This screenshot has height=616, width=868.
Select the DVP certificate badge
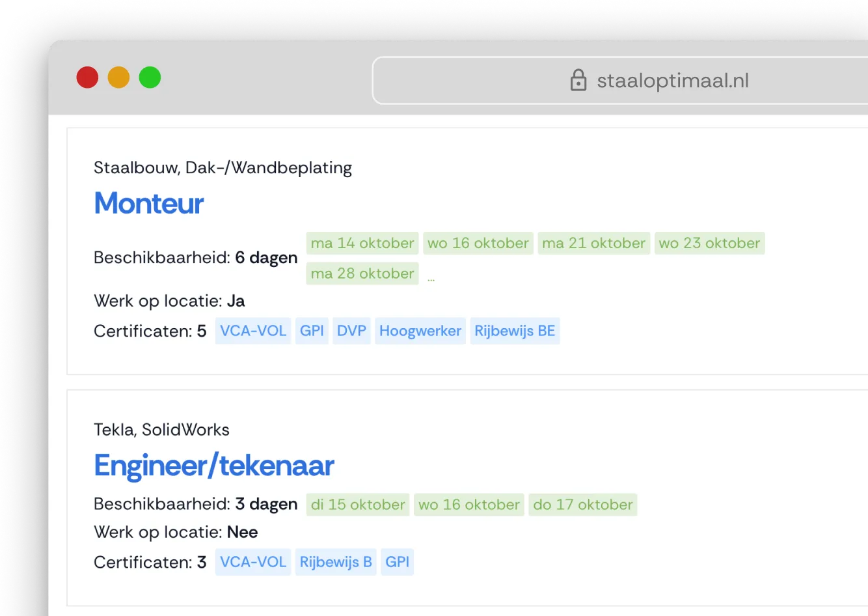click(x=351, y=331)
